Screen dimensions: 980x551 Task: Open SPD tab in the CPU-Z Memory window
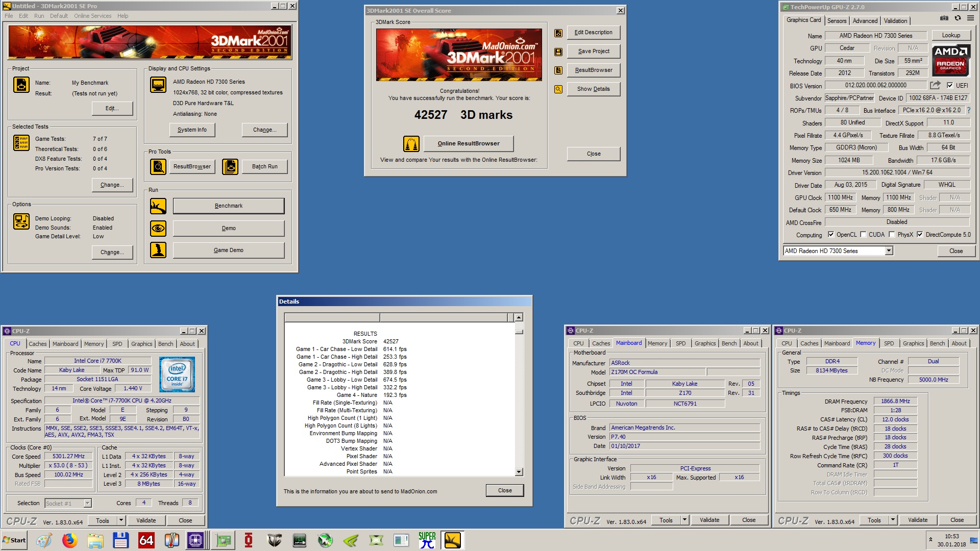[x=889, y=343]
